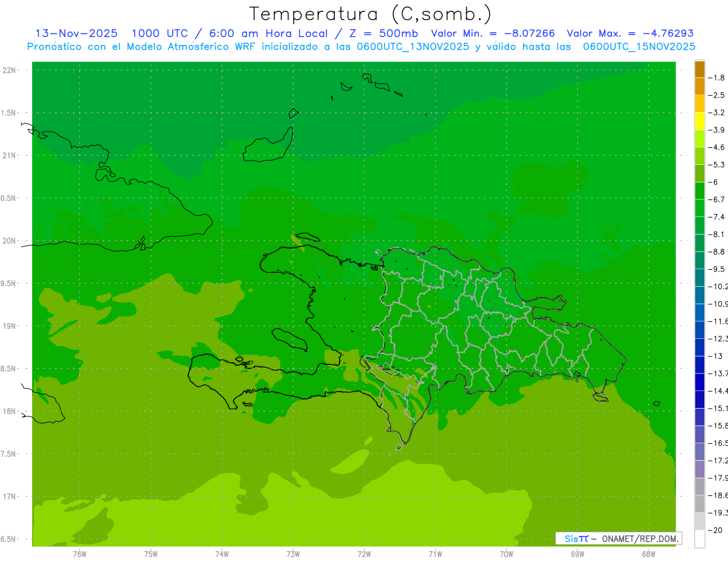Click the '0600UTC_15NOV2025' valid-until time
This screenshot has width=728, height=562.
(639, 46)
